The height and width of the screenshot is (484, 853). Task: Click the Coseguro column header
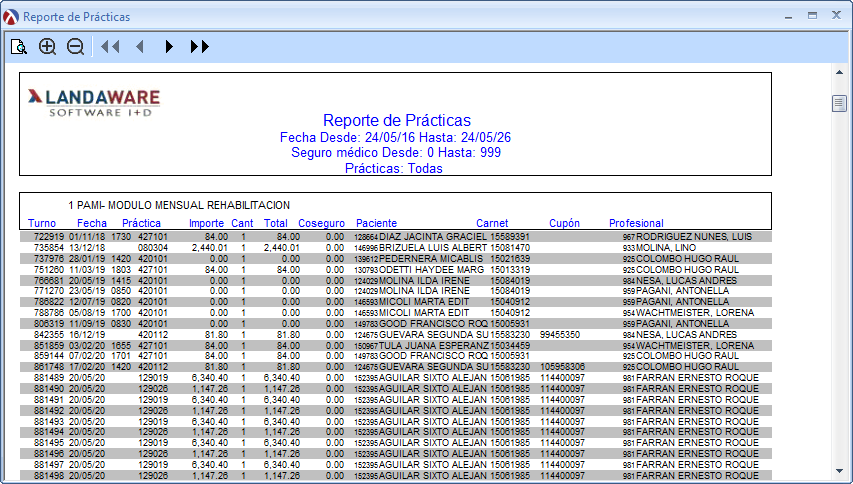tap(322, 223)
